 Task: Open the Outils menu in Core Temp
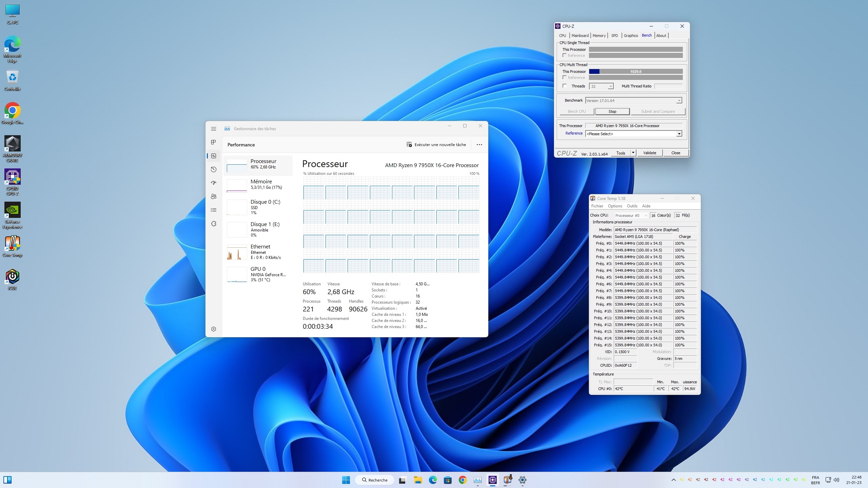coord(632,206)
